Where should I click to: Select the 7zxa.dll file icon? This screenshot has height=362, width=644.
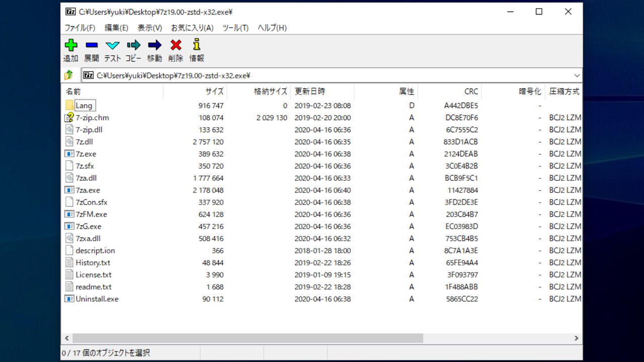(x=69, y=238)
